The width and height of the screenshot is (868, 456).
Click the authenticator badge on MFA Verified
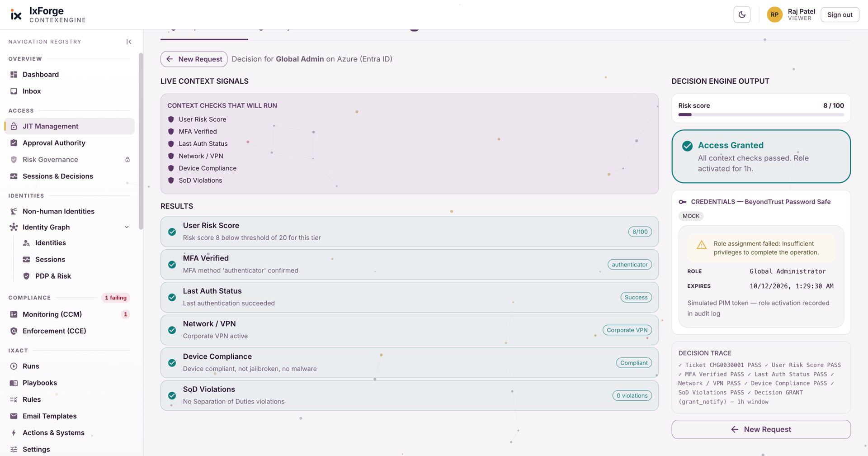tap(629, 265)
